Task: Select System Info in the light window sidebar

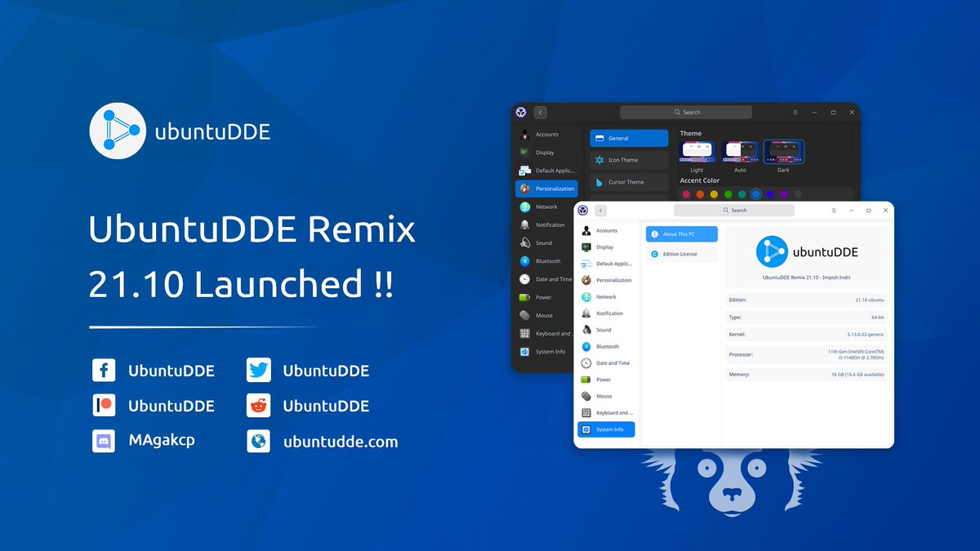Action: (x=606, y=429)
